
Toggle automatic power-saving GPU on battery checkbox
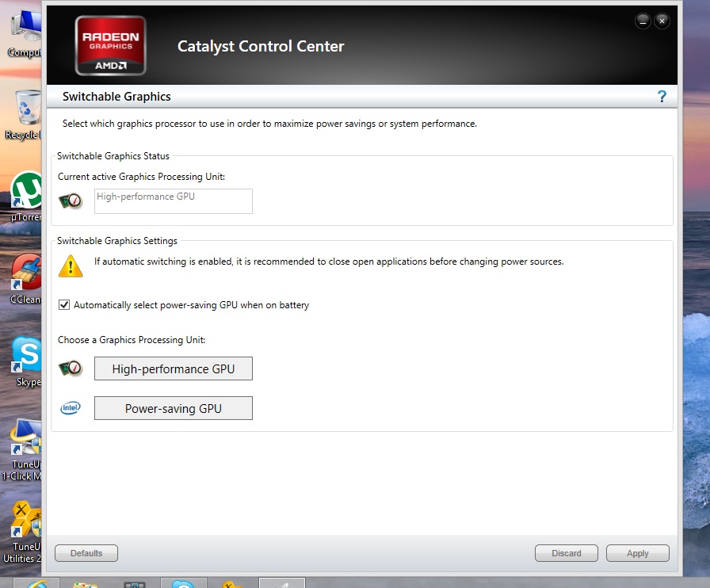tap(64, 305)
